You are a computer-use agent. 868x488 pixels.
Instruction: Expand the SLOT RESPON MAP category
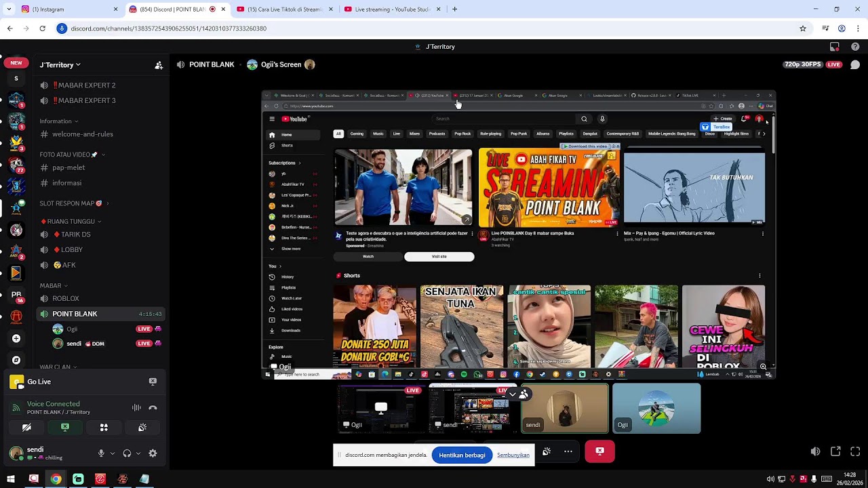pyautogui.click(x=74, y=203)
